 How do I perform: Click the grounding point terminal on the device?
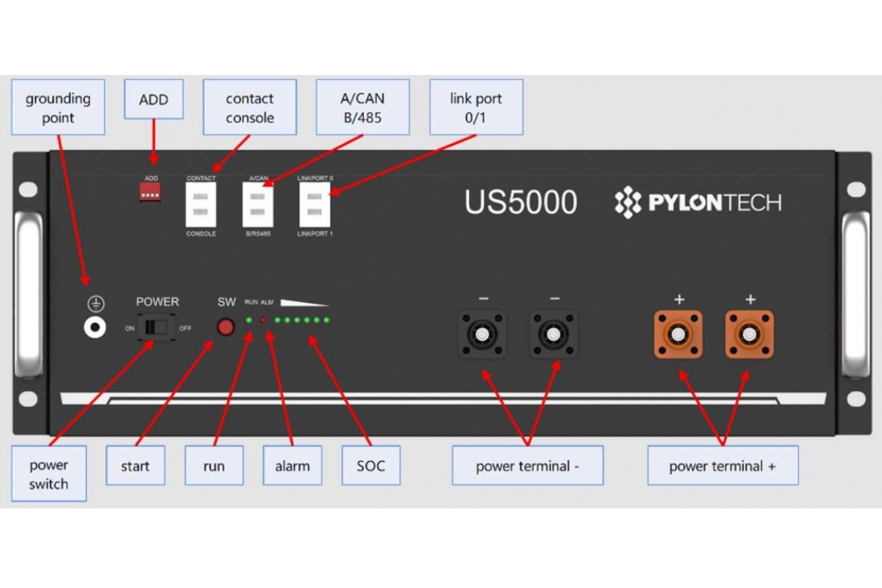tap(95, 327)
